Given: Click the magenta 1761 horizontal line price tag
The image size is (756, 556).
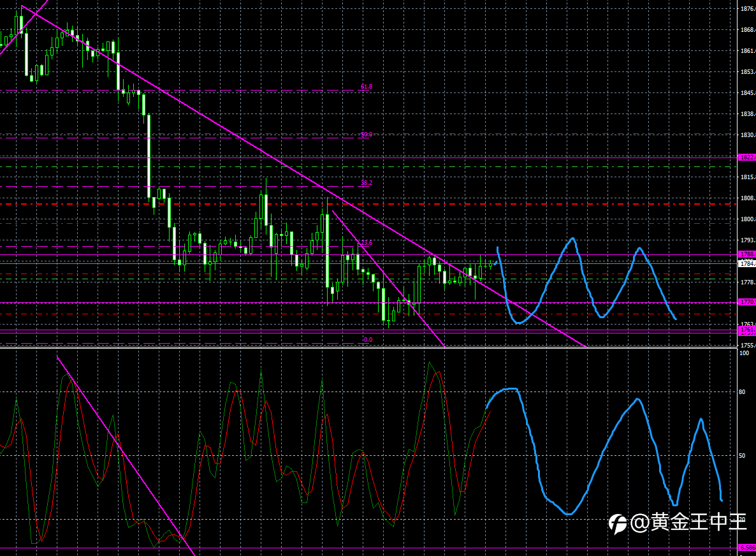Looking at the screenshot, I should [x=747, y=330].
